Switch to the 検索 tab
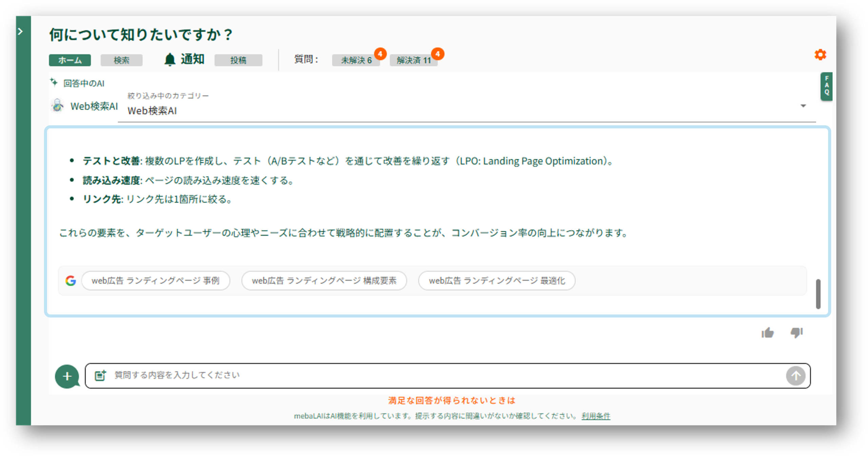Image resolution: width=868 pixels, height=457 pixels. [121, 60]
